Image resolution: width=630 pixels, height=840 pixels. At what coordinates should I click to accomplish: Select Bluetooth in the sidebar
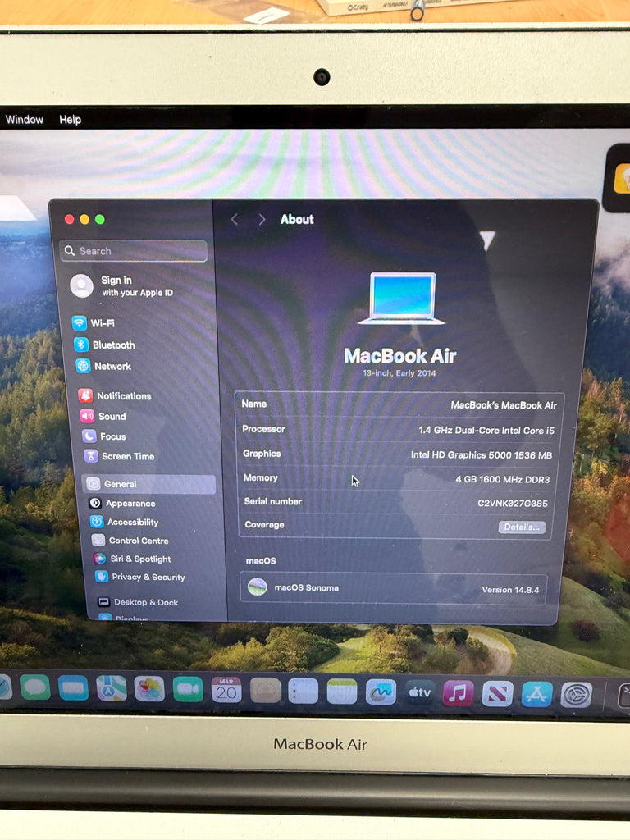(112, 345)
